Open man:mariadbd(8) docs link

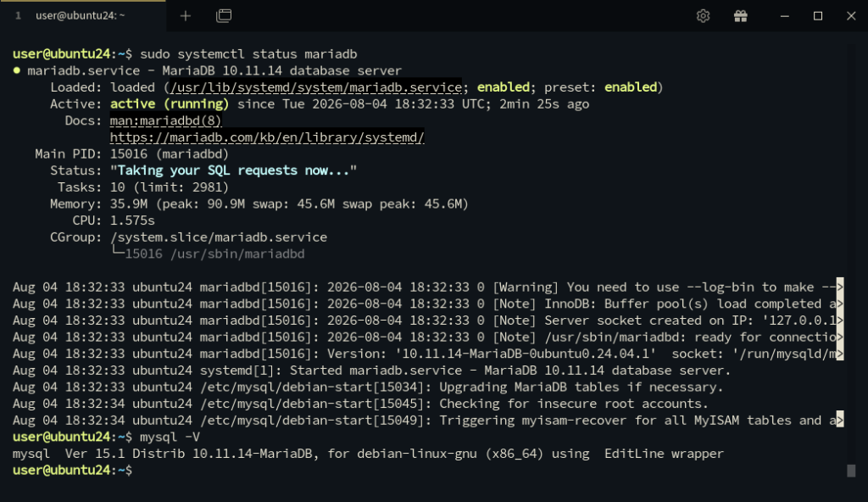pyautogui.click(x=165, y=120)
